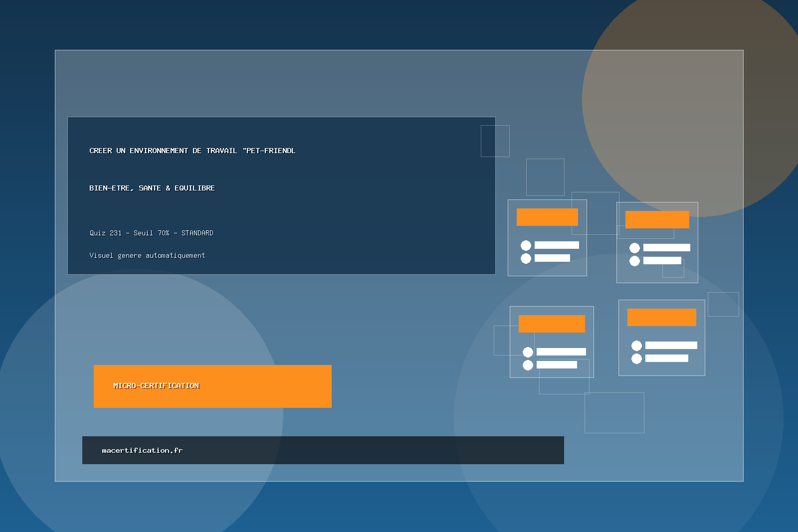Click first white answer bar in bottom-right card

[x=671, y=345]
